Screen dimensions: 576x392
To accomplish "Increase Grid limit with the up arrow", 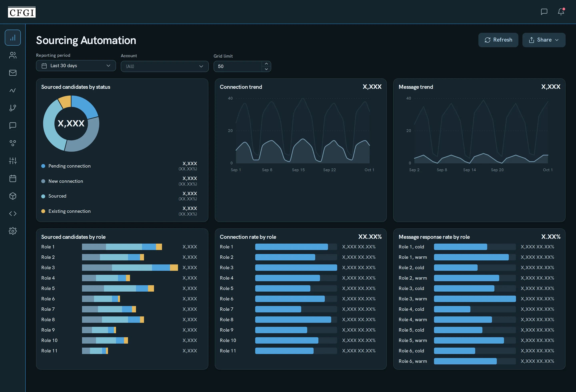I will [266, 64].
